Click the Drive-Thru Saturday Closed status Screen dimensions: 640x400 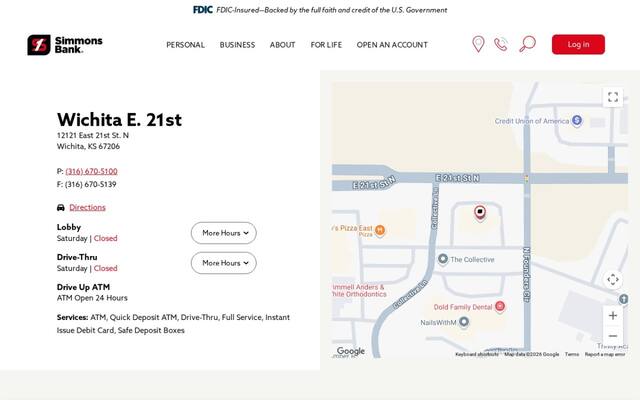[87, 268]
